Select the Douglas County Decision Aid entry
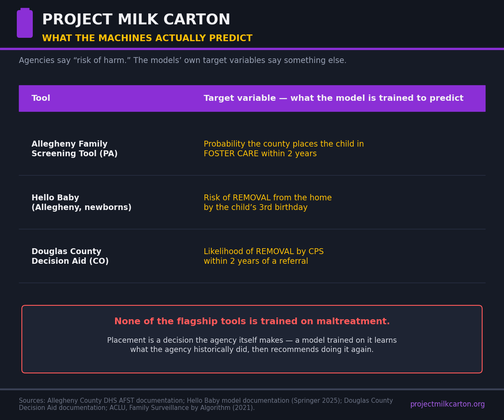 tap(70, 257)
